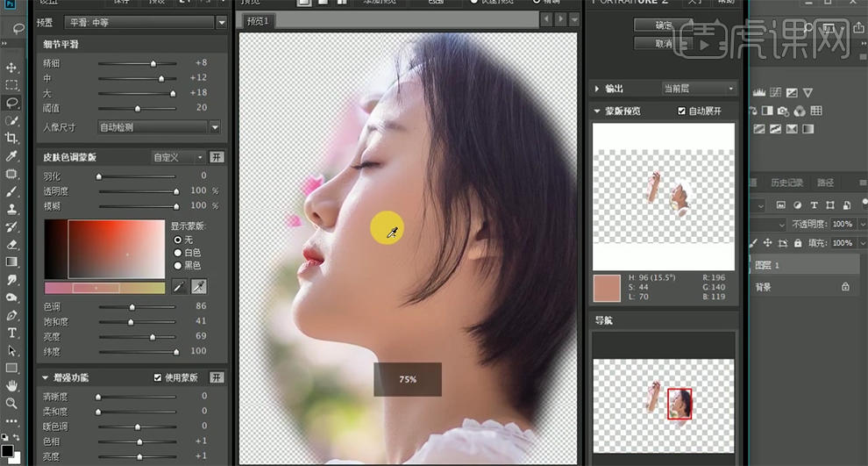Select the 预览1 tab
Image resolution: width=868 pixels, height=466 pixels.
pos(257,20)
